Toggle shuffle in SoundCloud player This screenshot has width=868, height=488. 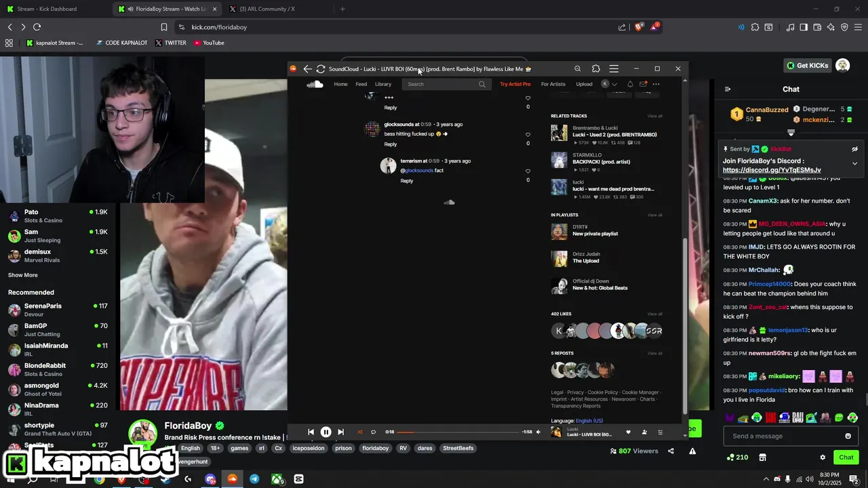pyautogui.click(x=360, y=432)
